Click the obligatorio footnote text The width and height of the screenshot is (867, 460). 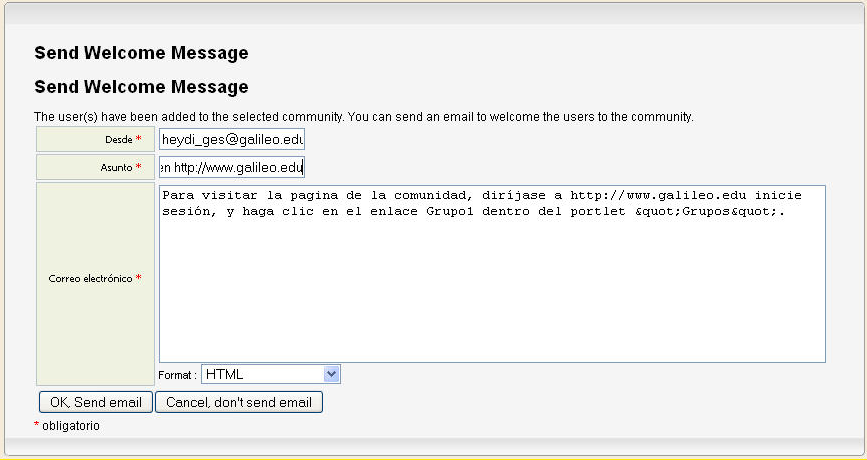pos(71,426)
